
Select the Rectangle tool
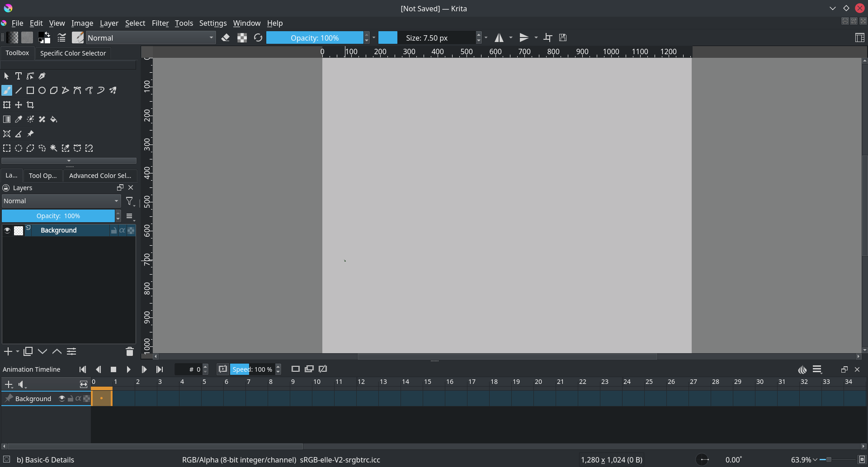click(x=30, y=90)
